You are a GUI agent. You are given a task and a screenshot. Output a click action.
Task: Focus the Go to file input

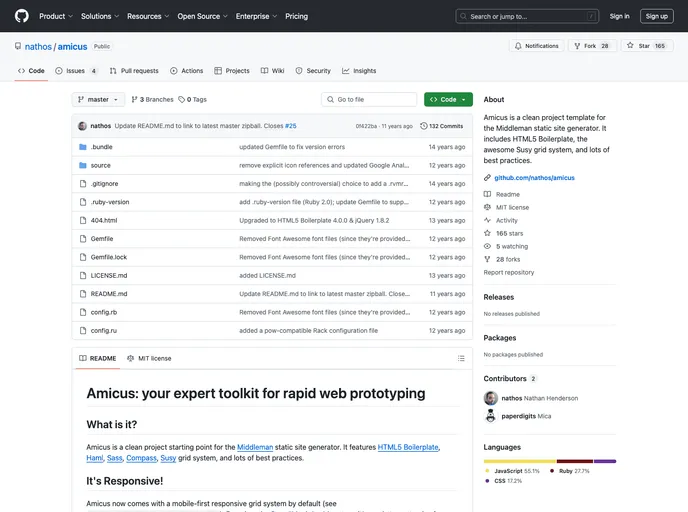click(369, 100)
